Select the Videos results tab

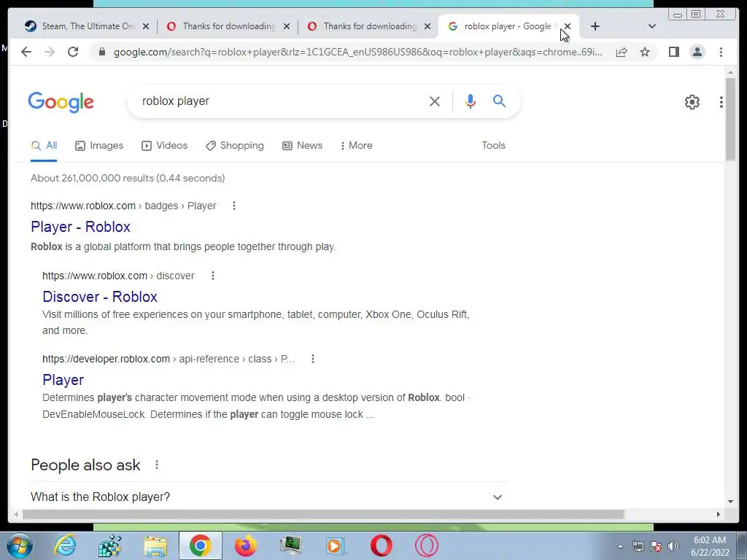click(165, 146)
